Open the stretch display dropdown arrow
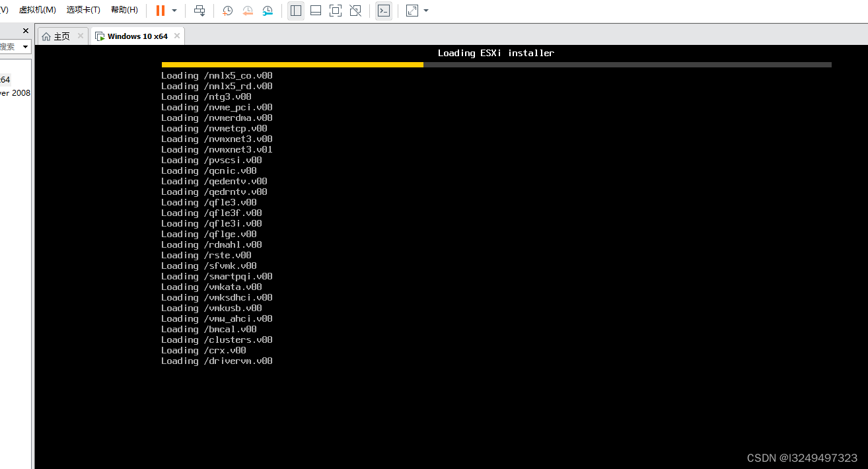 point(426,11)
